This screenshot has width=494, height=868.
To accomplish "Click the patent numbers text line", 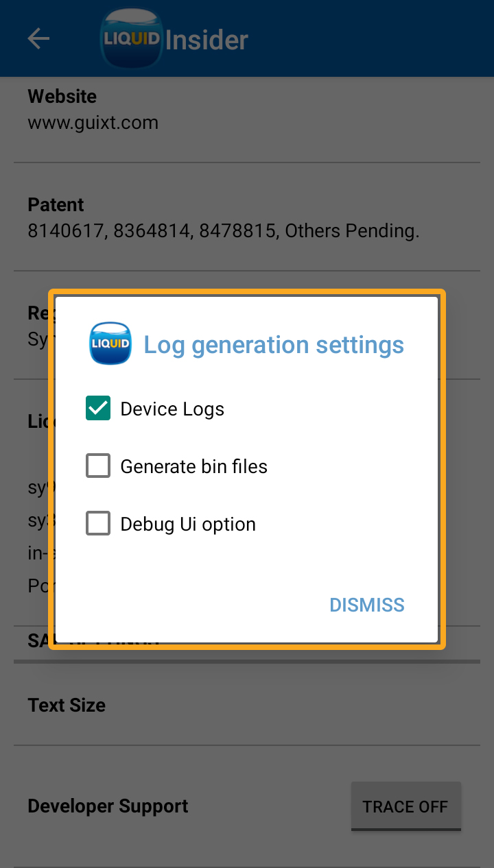I will coord(223,231).
